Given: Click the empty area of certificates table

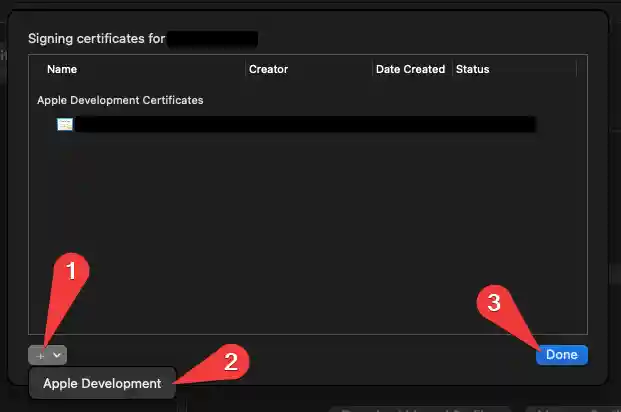Looking at the screenshot, I should pos(308,234).
